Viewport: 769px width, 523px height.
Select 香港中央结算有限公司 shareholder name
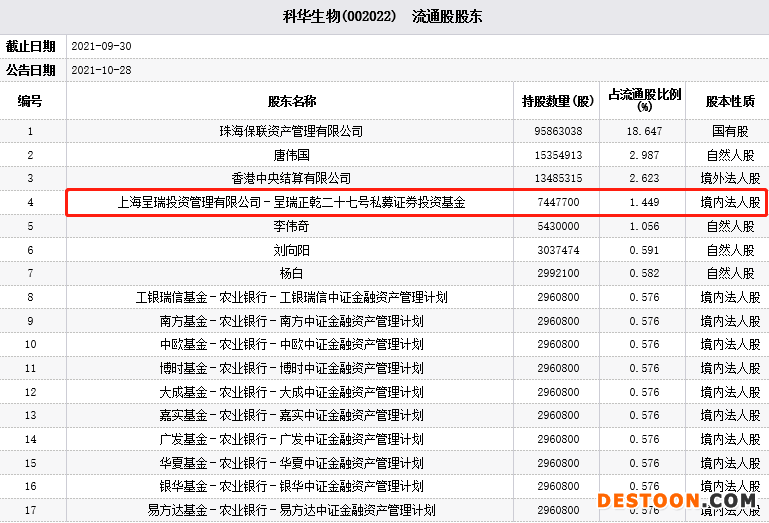(291, 179)
